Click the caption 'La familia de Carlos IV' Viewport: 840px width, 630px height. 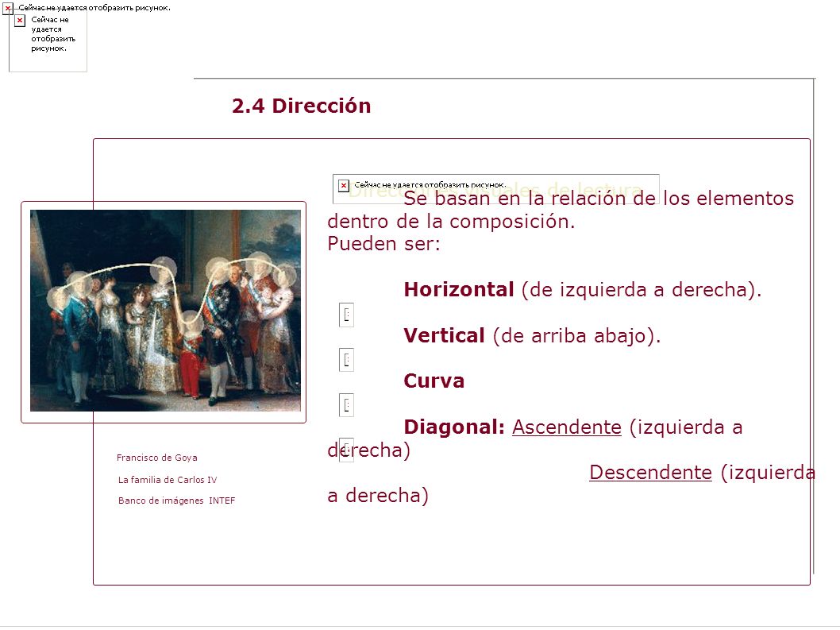click(168, 480)
